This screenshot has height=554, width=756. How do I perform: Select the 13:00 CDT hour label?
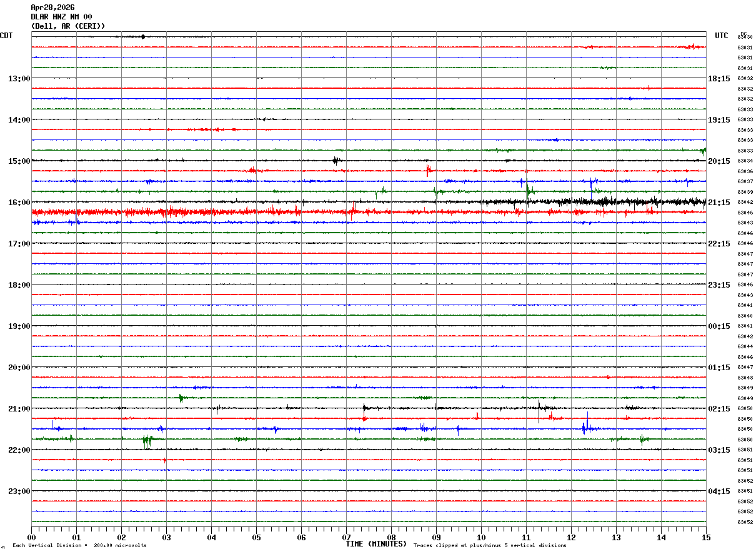pyautogui.click(x=19, y=79)
